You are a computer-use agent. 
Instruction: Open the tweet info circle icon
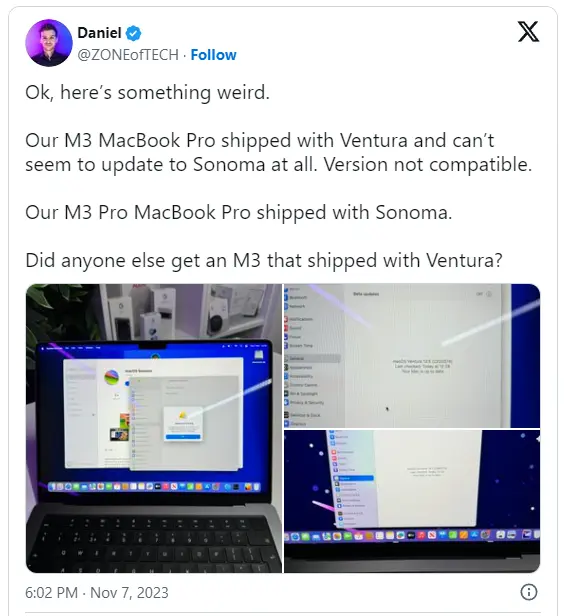point(528,592)
